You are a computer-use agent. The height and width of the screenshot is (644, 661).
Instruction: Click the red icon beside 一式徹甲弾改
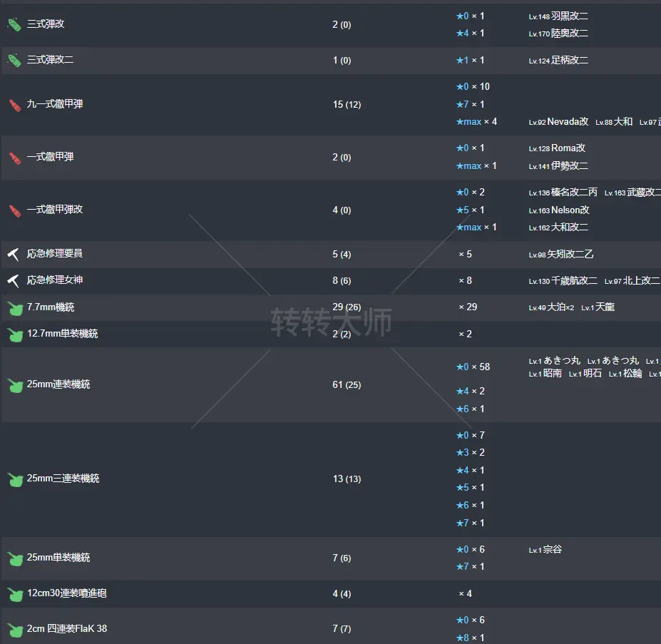pos(14,210)
